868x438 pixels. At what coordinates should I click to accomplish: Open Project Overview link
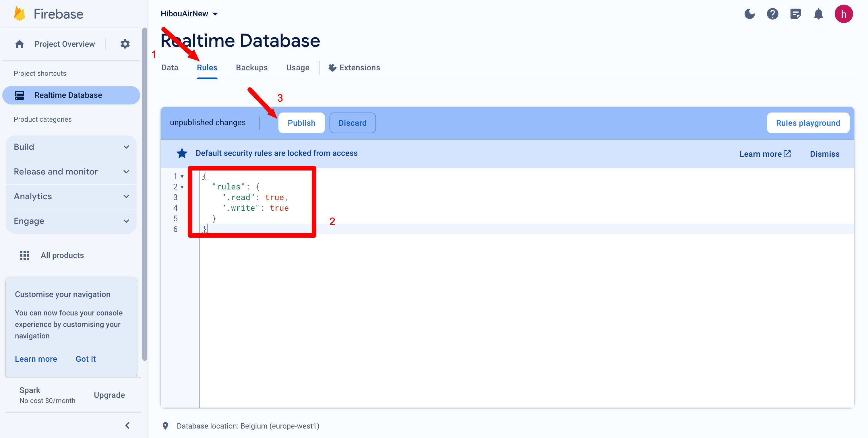tap(64, 44)
